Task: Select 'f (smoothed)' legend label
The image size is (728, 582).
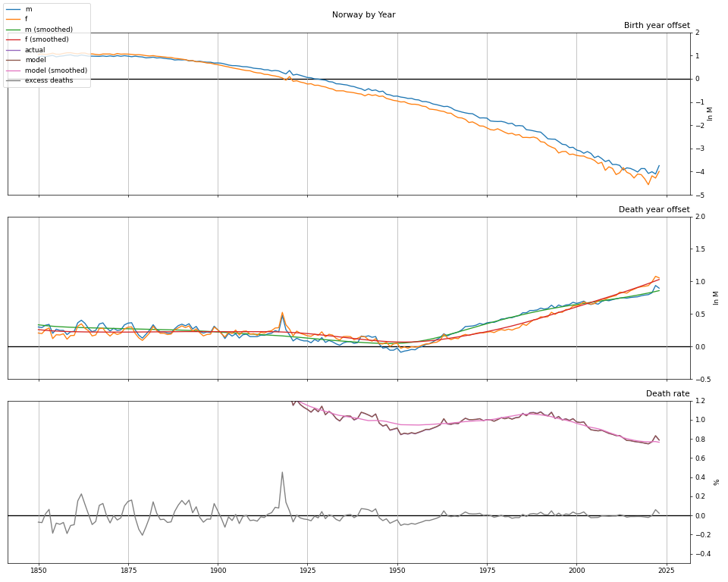Action: point(46,39)
